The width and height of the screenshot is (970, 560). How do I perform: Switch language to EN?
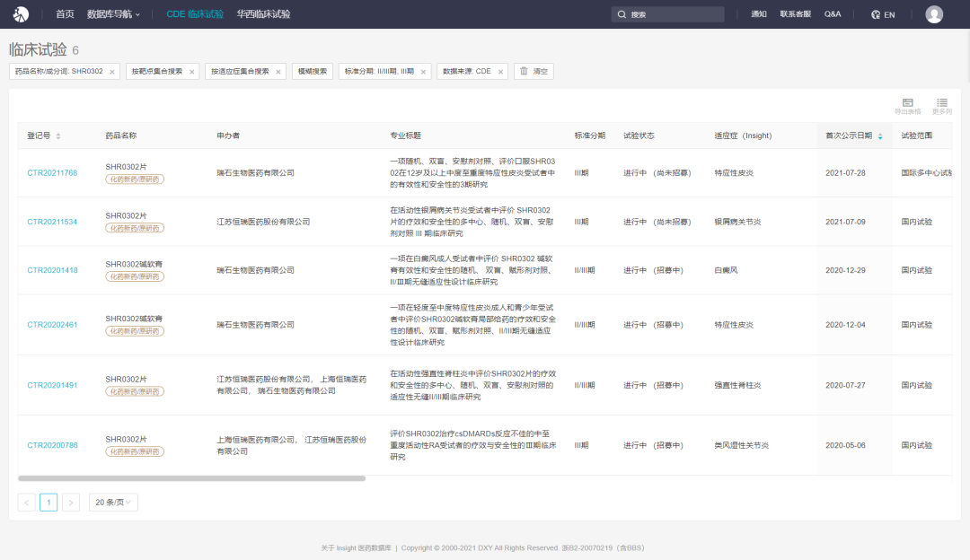click(x=889, y=15)
